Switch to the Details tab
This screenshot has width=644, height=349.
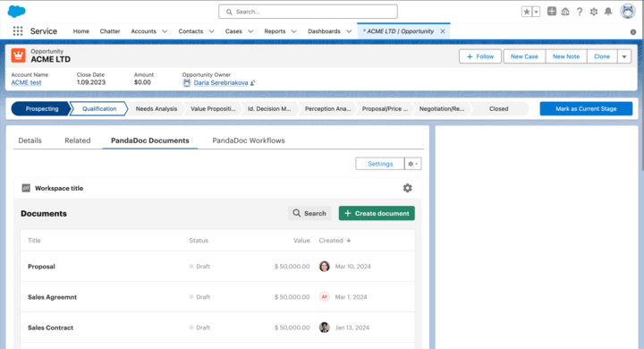pos(30,140)
